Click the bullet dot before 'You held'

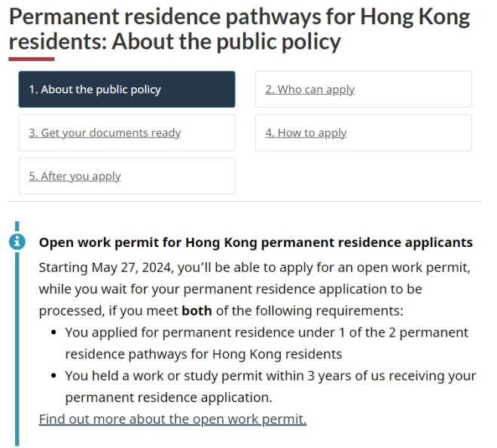tap(53, 376)
